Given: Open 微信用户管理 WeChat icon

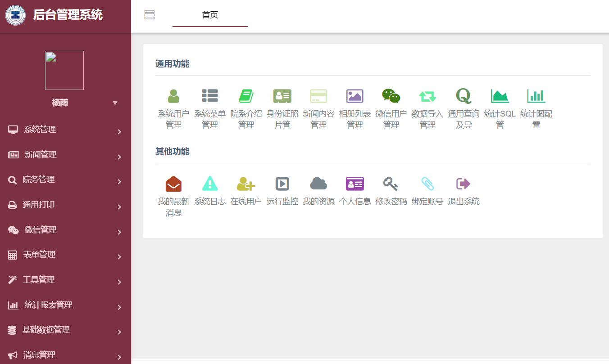Looking at the screenshot, I should tap(391, 96).
